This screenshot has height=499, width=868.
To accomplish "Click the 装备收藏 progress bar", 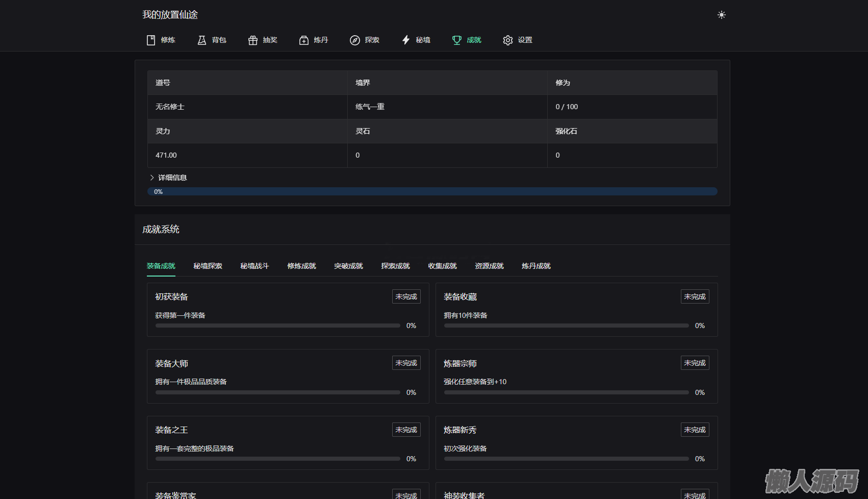I will coord(566,326).
